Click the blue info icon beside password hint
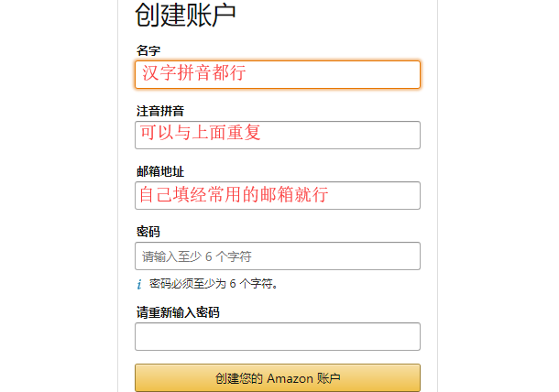Screen dimensions: 559x392 [139, 284]
